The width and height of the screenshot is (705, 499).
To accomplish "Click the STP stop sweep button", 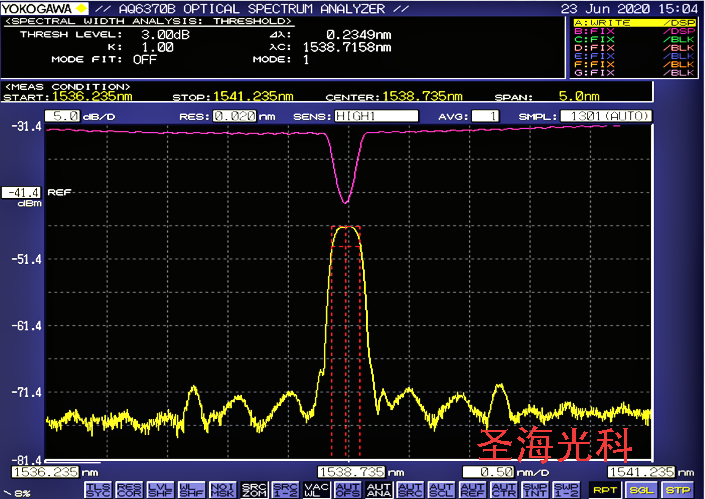I will 678,490.
